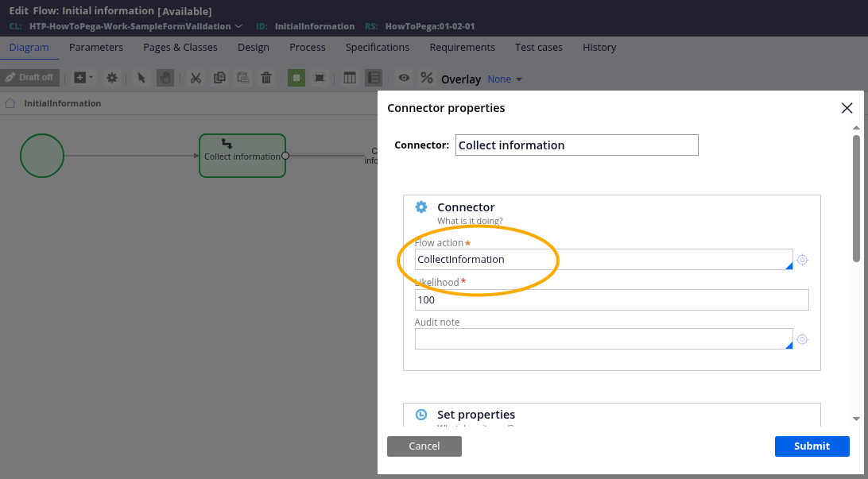Viewport: 868px width, 479px height.
Task: Toggle the green fit-to-screen button
Action: 296,78
